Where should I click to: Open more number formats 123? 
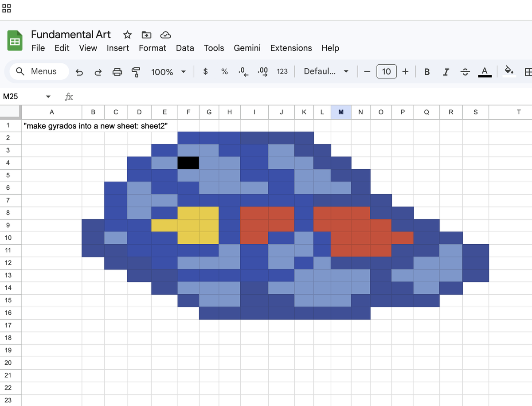282,71
